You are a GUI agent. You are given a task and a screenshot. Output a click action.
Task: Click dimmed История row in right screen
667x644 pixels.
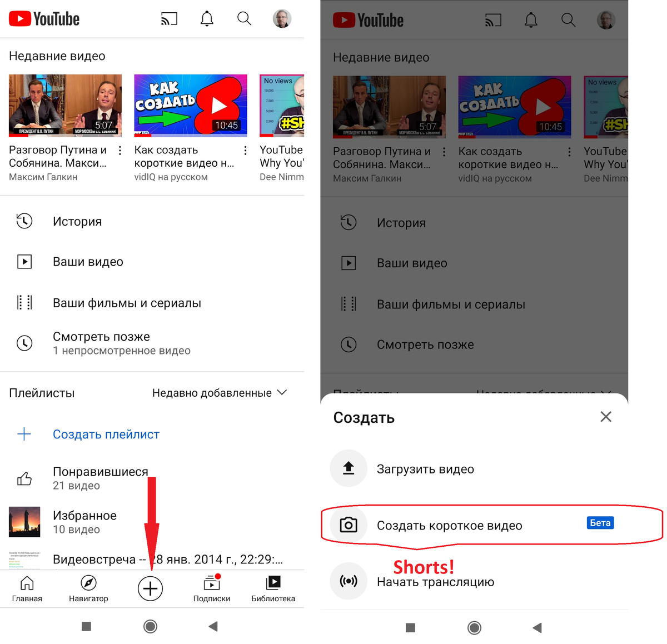pyautogui.click(x=474, y=223)
